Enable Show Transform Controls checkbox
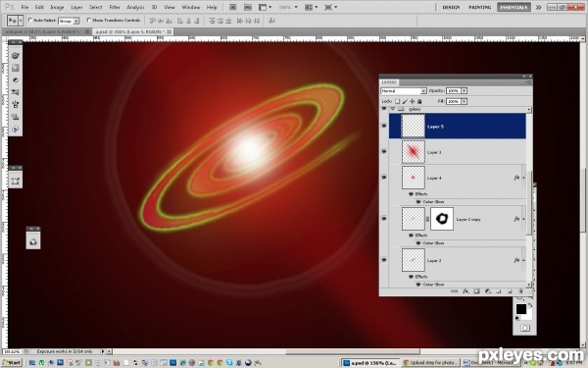Screen dimensions: 588x368 coord(89,21)
